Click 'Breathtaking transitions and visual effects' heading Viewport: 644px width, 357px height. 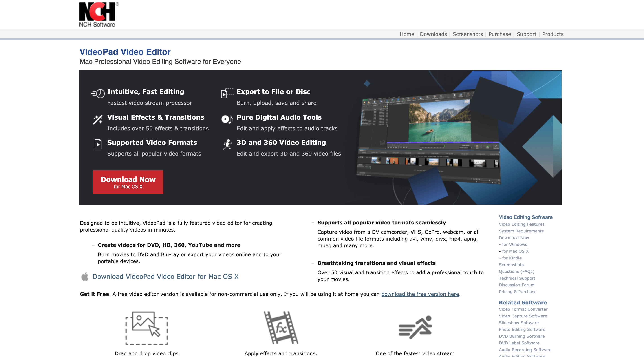click(x=376, y=263)
